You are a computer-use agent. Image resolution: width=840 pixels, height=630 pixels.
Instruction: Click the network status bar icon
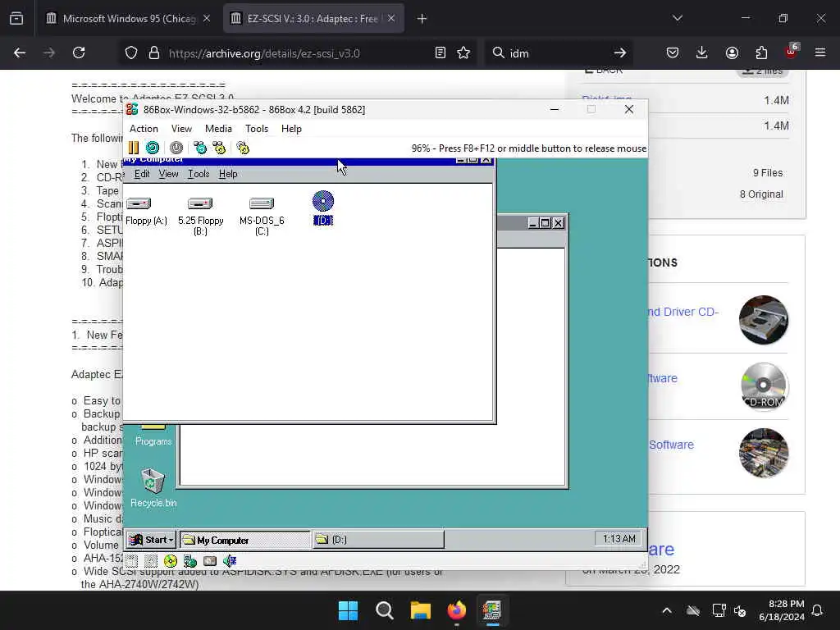[x=190, y=561]
